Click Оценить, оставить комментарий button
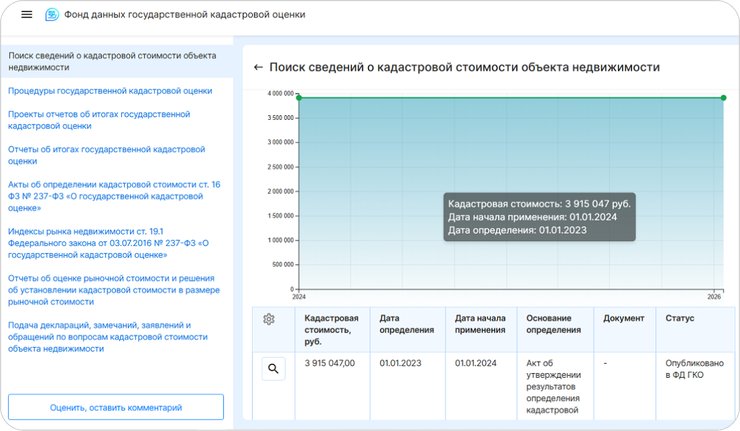The width and height of the screenshot is (740, 431). pos(116,407)
